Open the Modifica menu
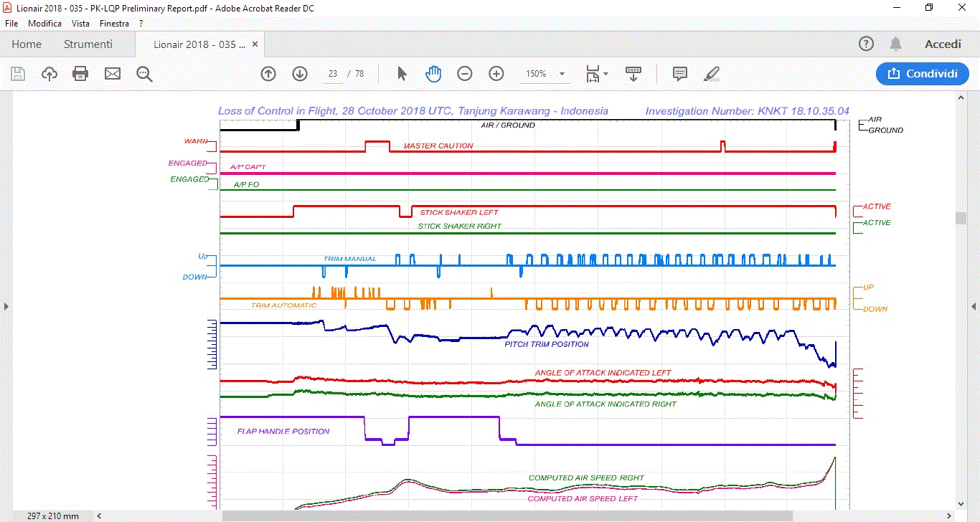Viewport: 980px width, 522px height. (45, 24)
